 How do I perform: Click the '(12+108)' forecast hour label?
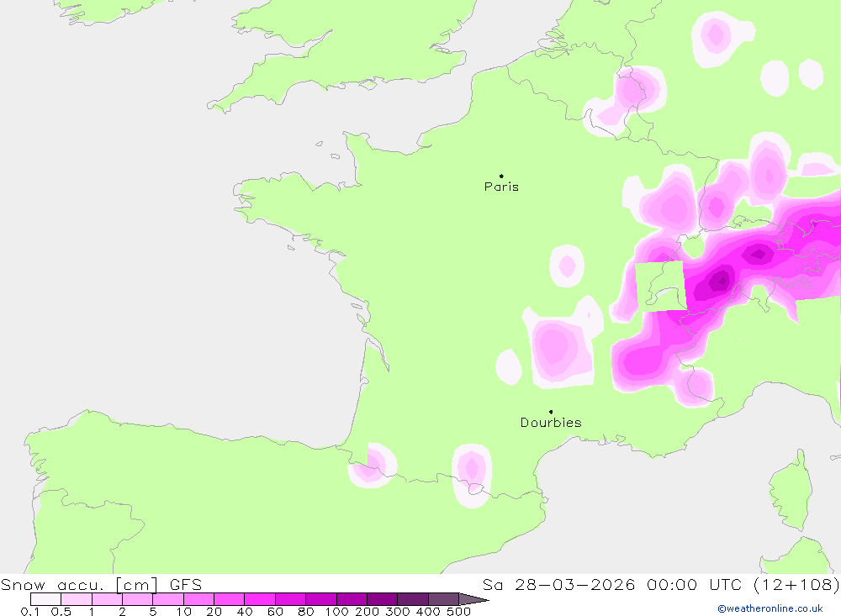click(796, 584)
